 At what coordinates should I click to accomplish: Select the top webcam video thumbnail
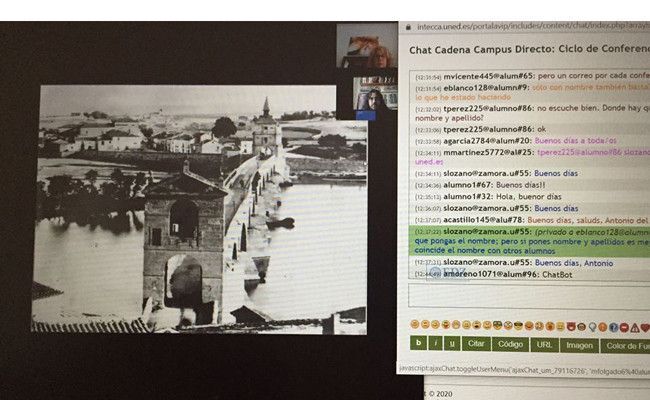coord(366,47)
